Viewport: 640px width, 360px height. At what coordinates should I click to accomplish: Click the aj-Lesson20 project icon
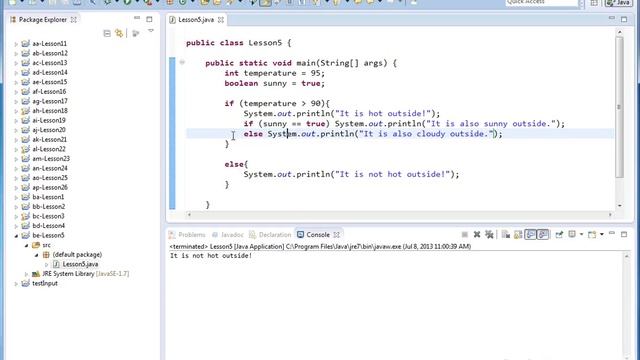click(x=25, y=130)
